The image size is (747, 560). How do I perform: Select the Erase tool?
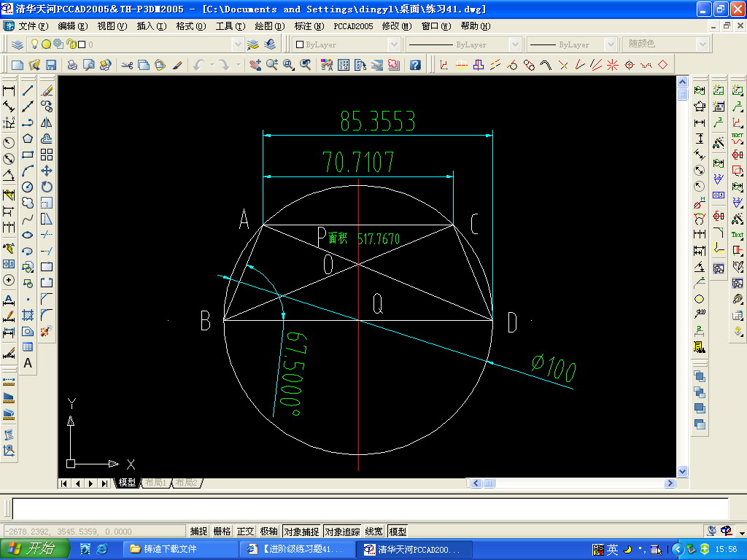pos(47,90)
